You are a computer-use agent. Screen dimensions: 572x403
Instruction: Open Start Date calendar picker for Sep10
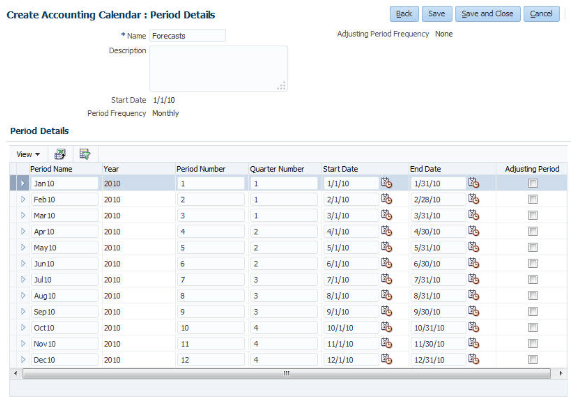pos(386,311)
